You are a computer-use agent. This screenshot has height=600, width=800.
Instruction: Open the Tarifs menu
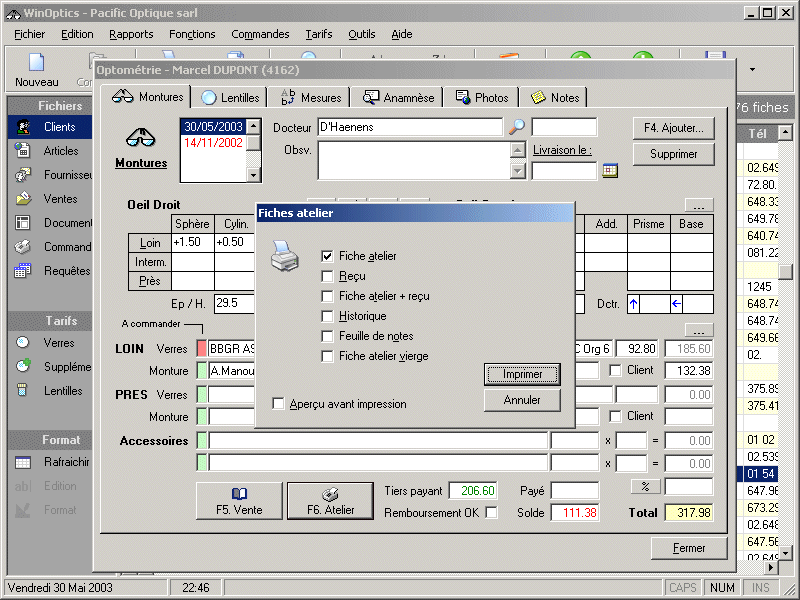point(319,34)
